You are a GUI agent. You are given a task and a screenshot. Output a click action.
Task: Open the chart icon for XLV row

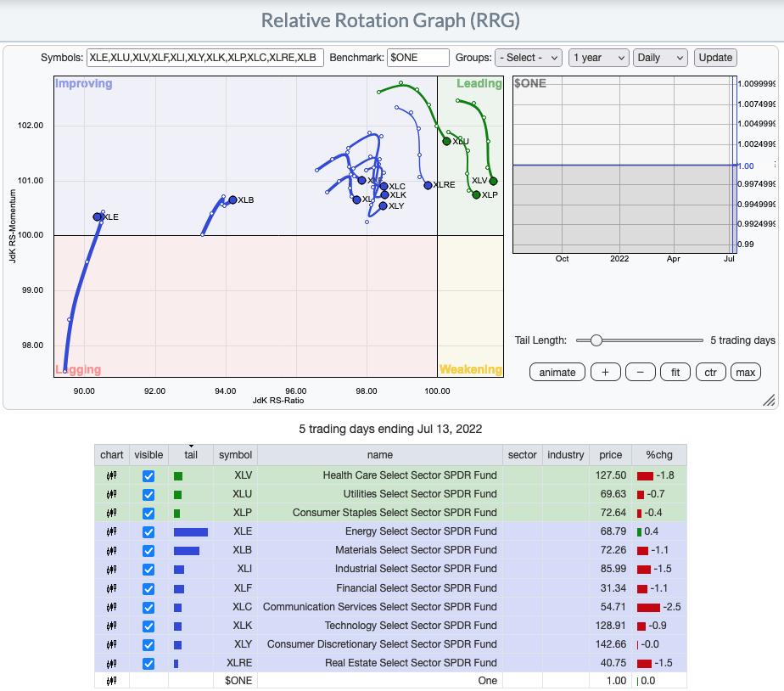tap(111, 476)
